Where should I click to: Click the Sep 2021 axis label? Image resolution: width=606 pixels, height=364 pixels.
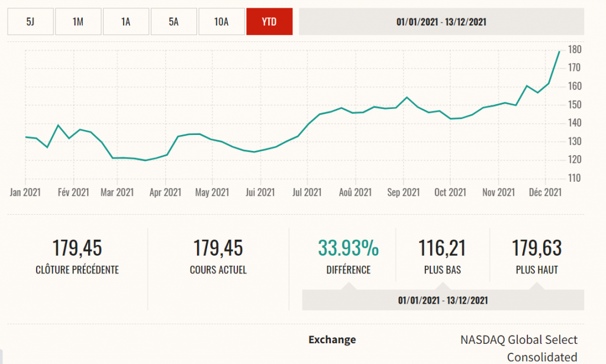[403, 192]
